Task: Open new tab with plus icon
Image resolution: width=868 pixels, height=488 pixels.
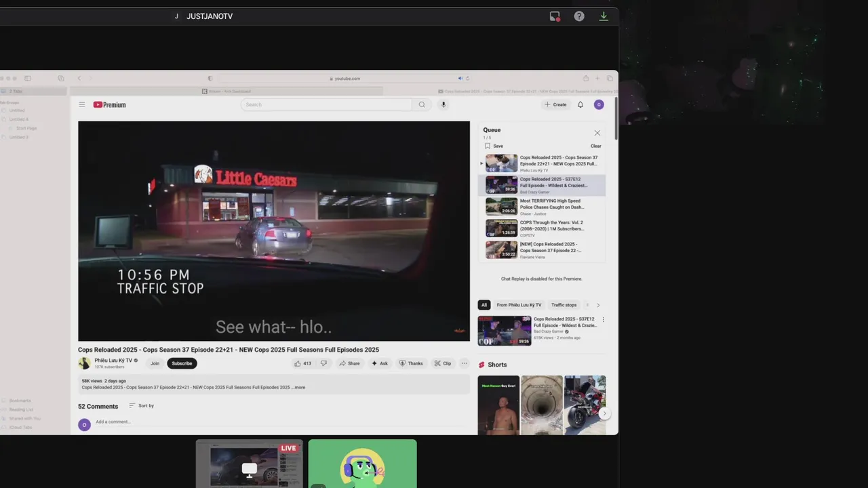Action: click(598, 79)
